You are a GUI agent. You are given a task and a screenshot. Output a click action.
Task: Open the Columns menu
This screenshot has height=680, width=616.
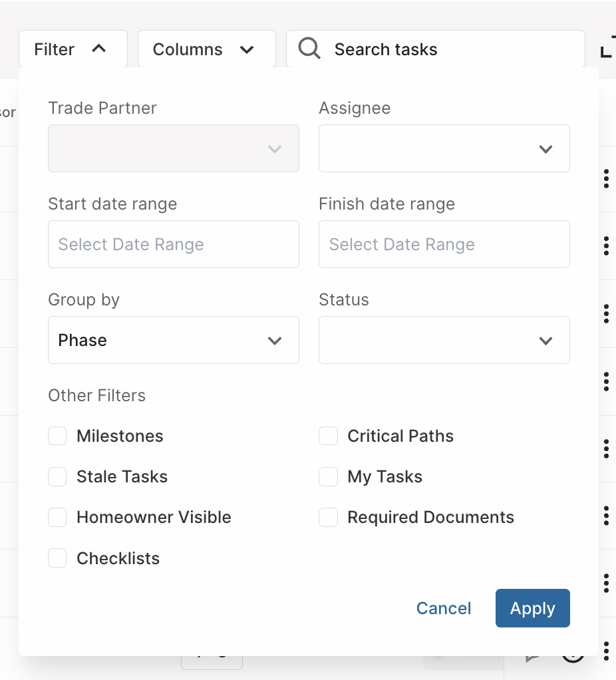[207, 49]
